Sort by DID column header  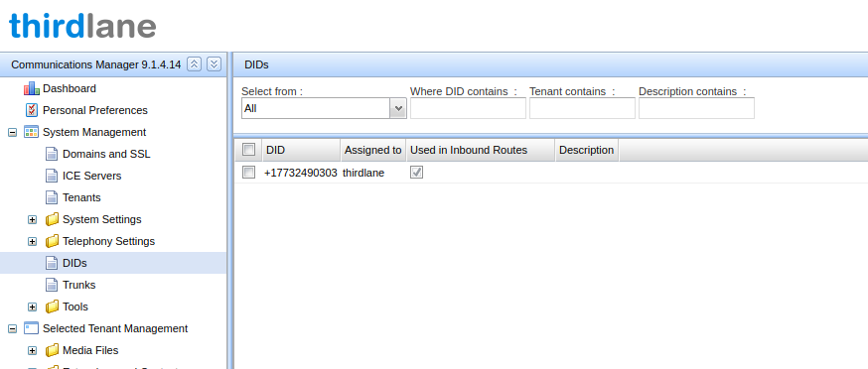[x=302, y=150]
